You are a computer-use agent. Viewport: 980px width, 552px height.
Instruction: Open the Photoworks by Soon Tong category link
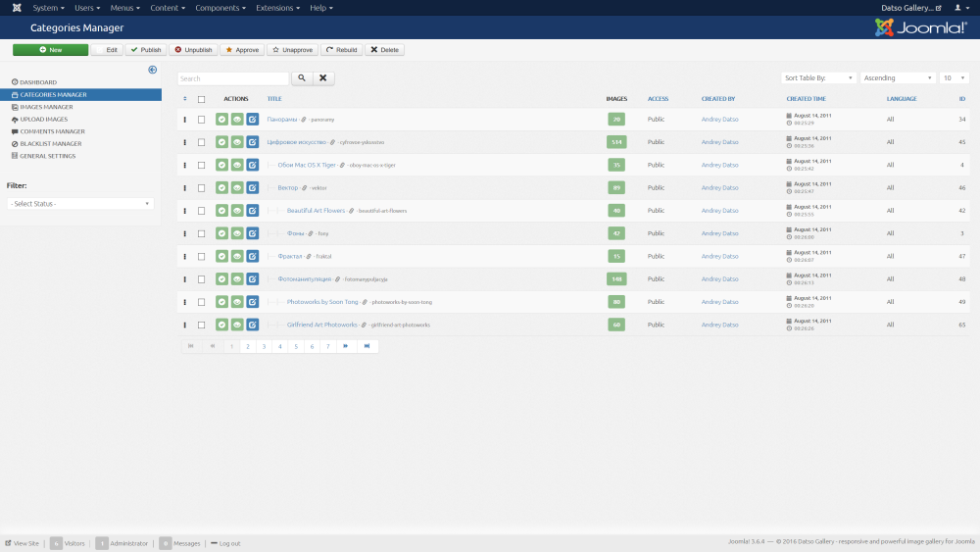(322, 302)
